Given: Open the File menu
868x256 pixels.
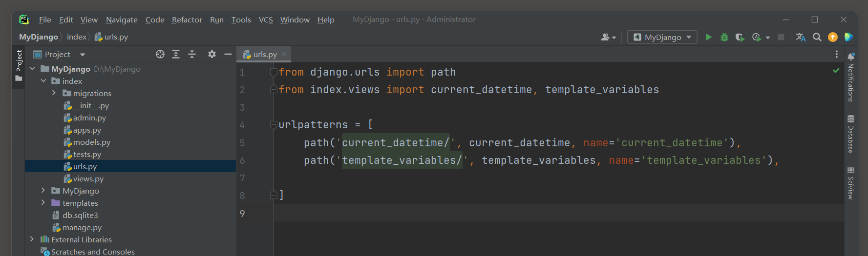Looking at the screenshot, I should (x=45, y=20).
